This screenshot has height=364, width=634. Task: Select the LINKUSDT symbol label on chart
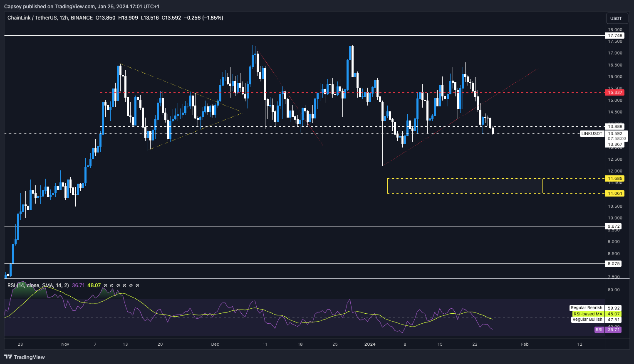pyautogui.click(x=592, y=134)
